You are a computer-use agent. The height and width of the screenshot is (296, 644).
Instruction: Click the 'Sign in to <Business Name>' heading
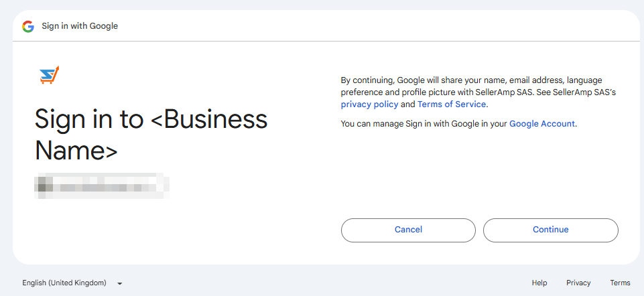tap(151, 135)
